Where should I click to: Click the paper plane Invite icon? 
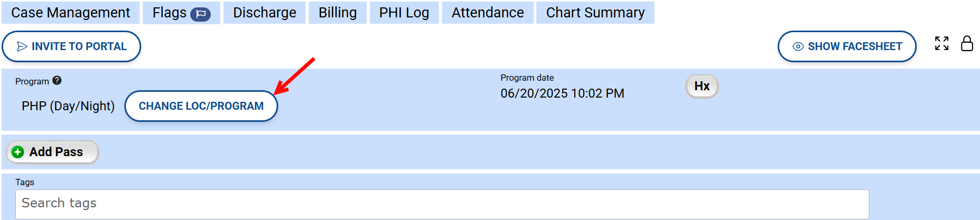point(22,46)
